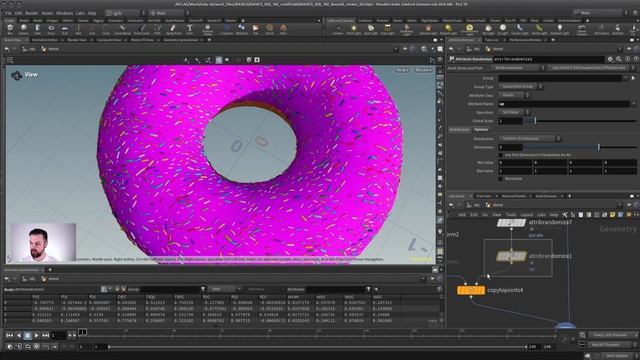Open the Group field dropdown arrow

click(626, 78)
